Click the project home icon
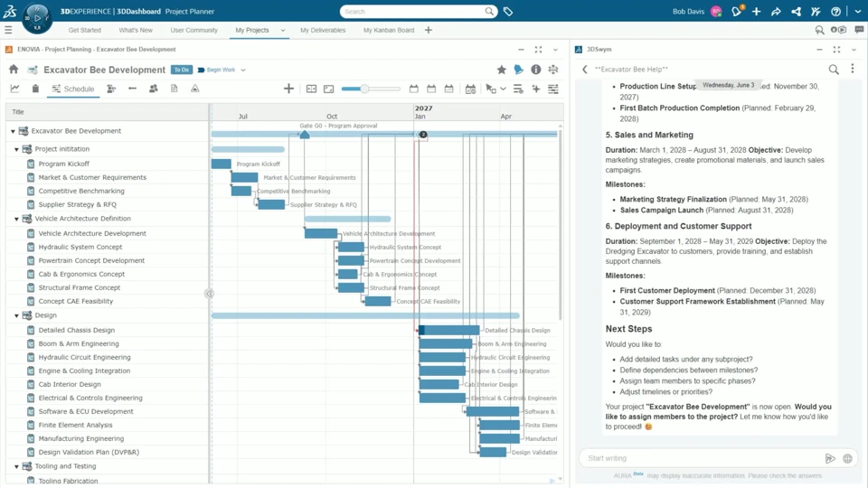 click(14, 70)
